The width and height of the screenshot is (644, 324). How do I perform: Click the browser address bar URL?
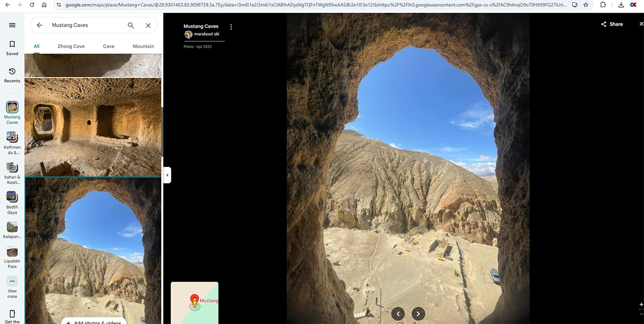316,5
